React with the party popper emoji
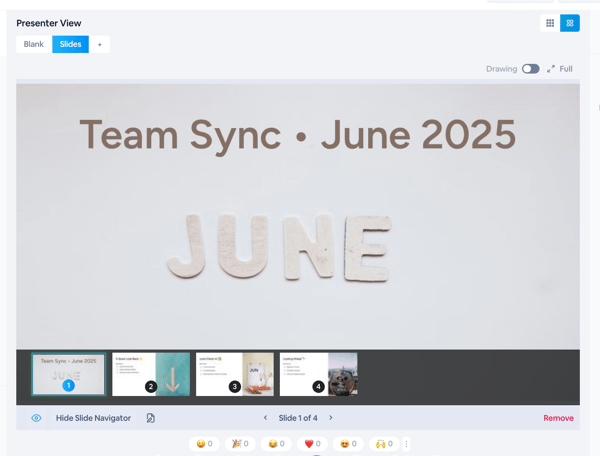 coord(240,444)
